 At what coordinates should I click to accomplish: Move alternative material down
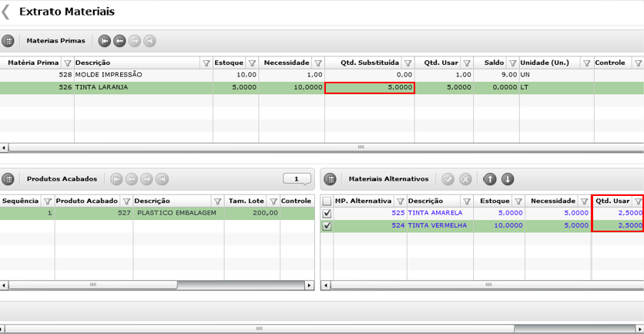(x=508, y=179)
